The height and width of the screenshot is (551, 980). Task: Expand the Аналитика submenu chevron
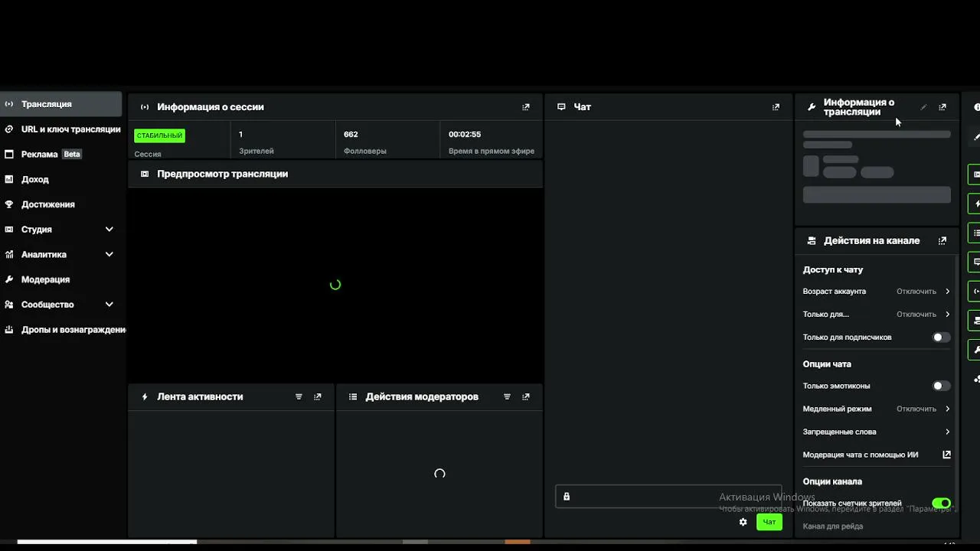(x=109, y=254)
